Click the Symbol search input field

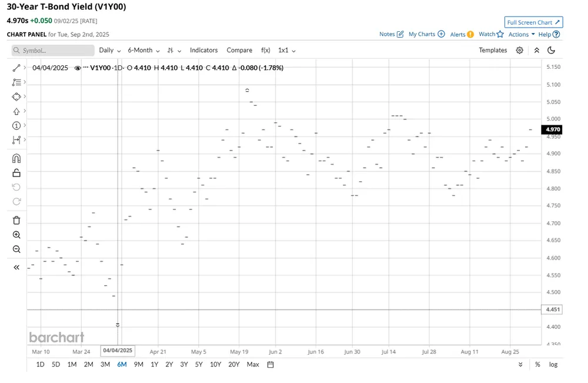point(53,51)
